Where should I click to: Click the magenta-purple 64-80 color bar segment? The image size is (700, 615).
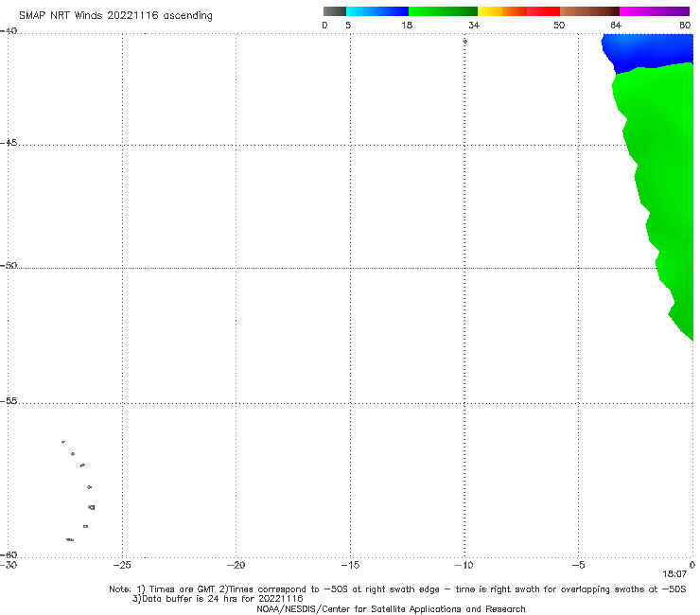[x=655, y=11]
